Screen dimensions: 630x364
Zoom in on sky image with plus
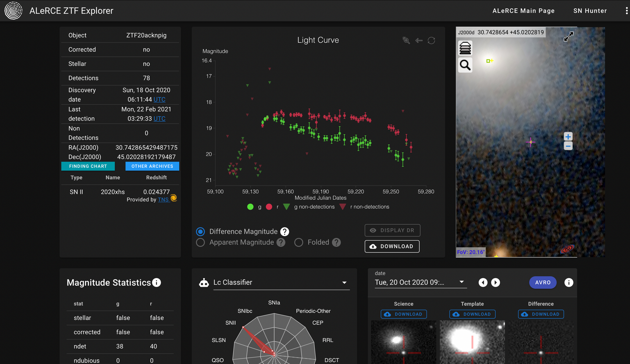pos(568,137)
